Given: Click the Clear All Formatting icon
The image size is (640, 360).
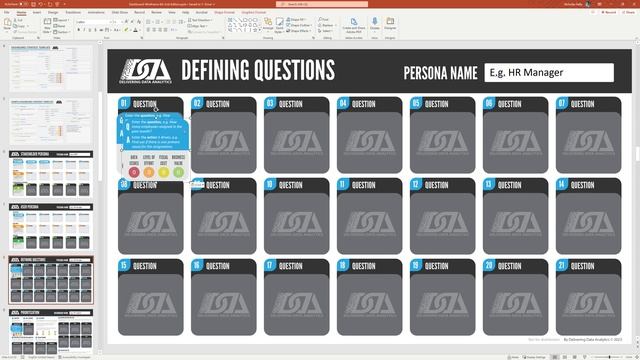Looking at the screenshot, I should [139, 21].
